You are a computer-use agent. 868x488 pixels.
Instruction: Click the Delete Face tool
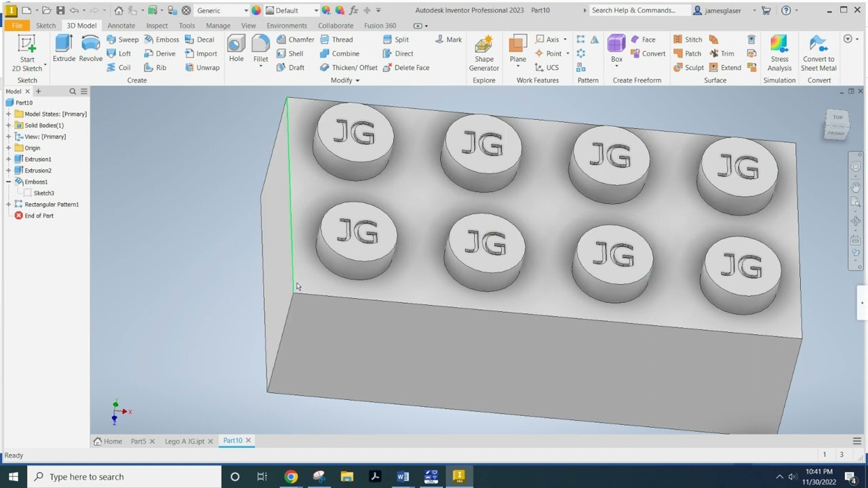(x=406, y=68)
